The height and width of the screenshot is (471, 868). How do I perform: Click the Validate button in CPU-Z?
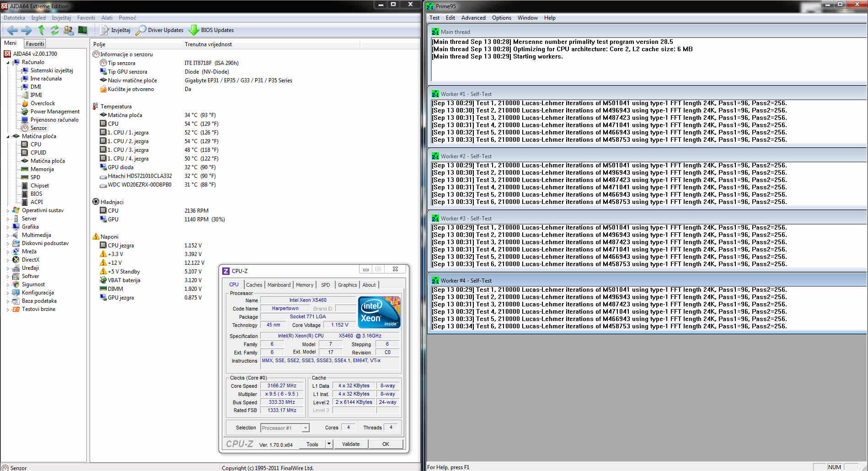351,444
